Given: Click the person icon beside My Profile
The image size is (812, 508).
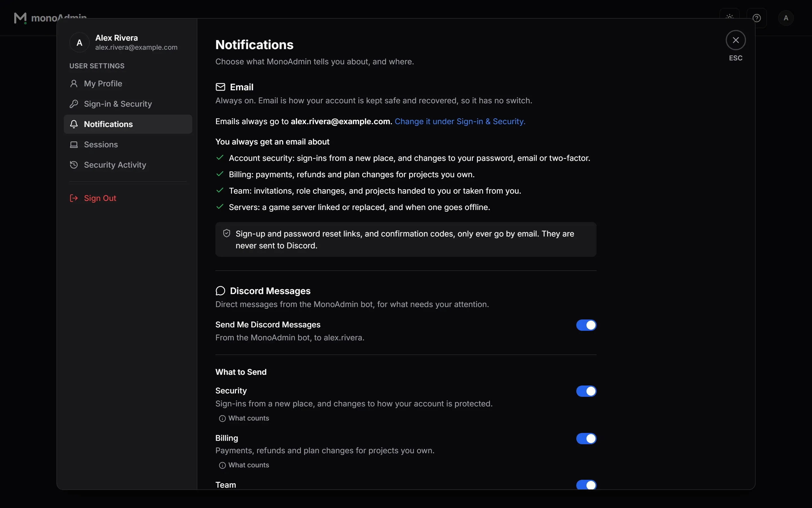Looking at the screenshot, I should [x=74, y=83].
